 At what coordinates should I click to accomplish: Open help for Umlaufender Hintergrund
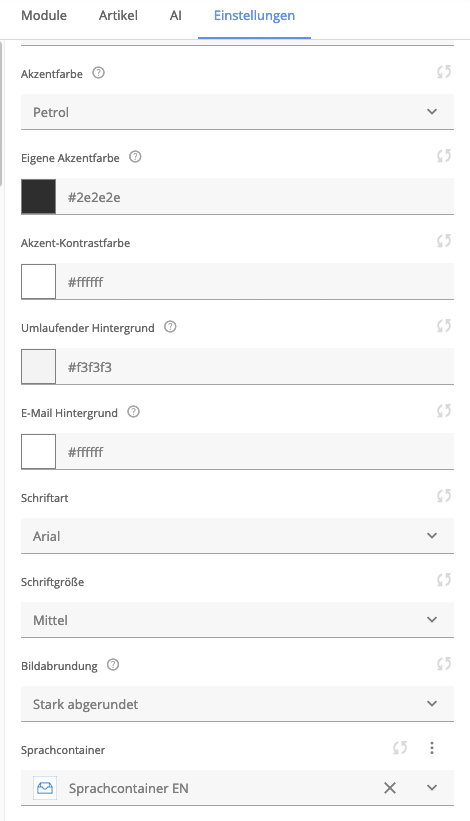(170, 327)
